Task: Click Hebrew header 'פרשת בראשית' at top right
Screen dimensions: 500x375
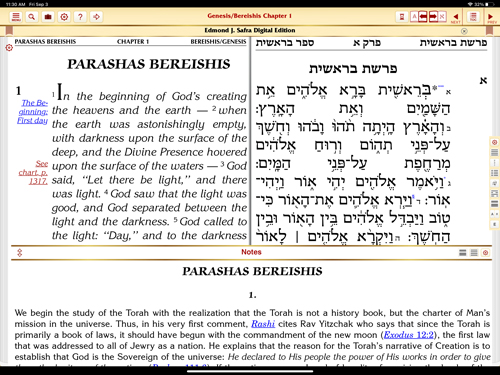Action: click(x=453, y=43)
